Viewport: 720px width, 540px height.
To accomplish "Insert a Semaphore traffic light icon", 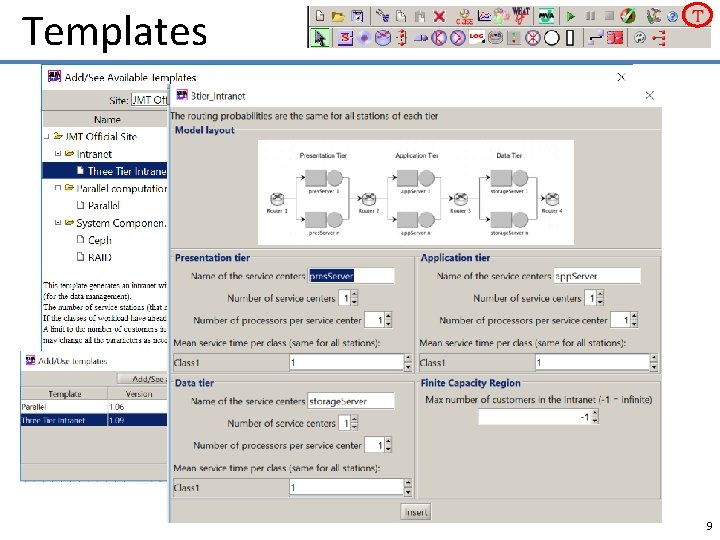I will [514, 38].
